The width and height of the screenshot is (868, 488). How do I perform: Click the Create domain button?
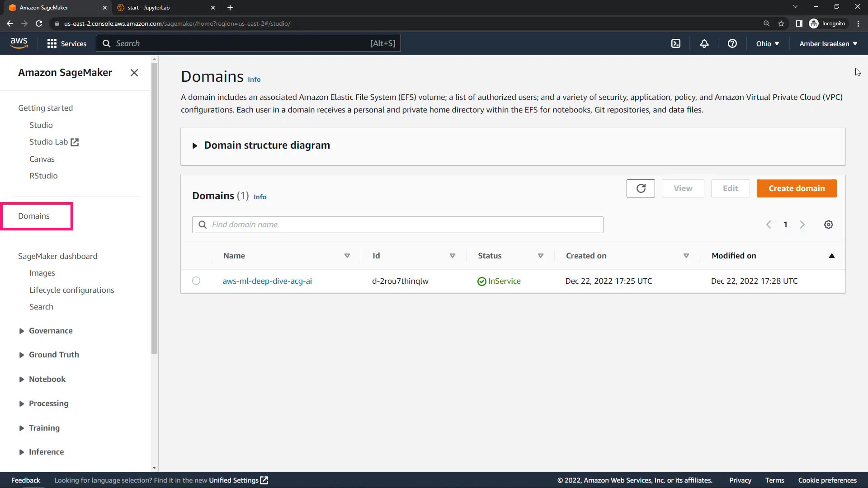pyautogui.click(x=796, y=188)
